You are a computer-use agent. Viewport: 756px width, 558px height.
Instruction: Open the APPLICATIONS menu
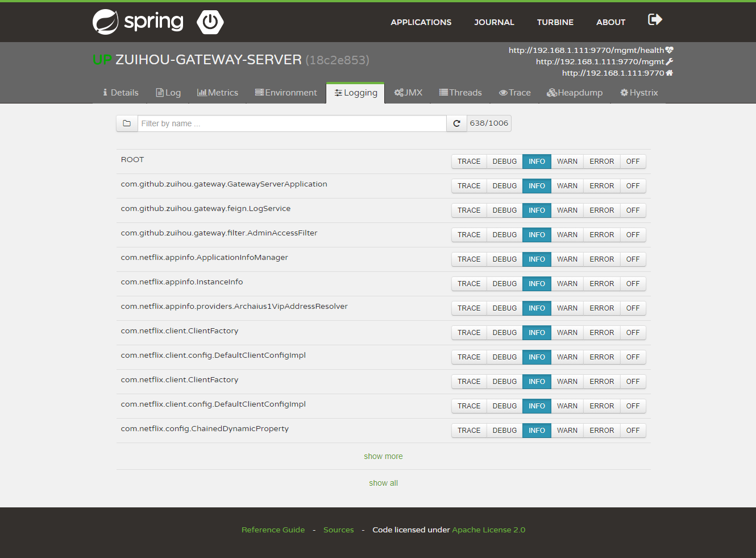coord(421,22)
